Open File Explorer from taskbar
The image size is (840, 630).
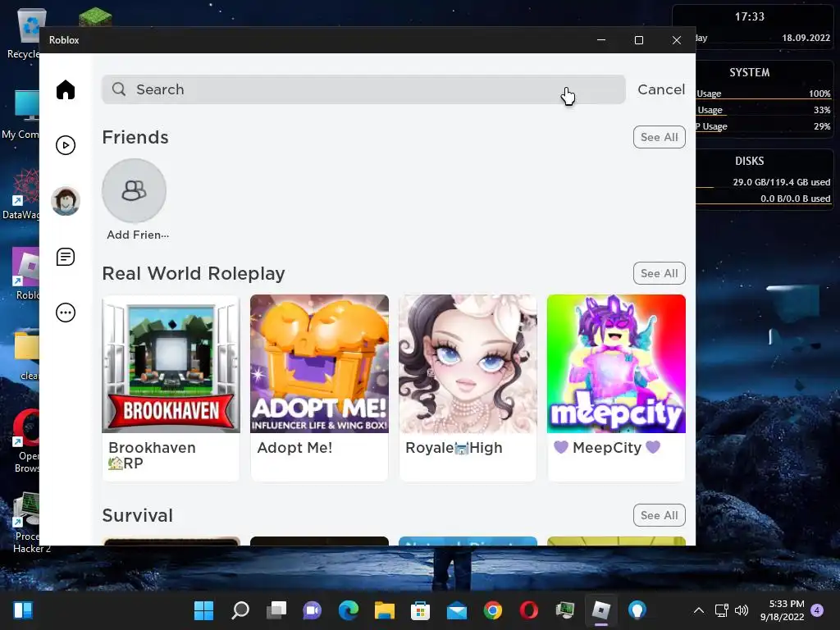[384, 610]
